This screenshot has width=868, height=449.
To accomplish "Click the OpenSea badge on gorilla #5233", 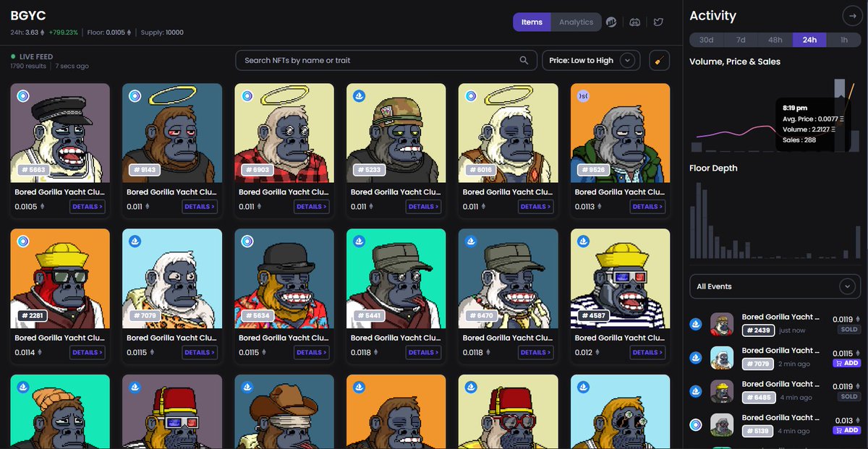I will (359, 95).
